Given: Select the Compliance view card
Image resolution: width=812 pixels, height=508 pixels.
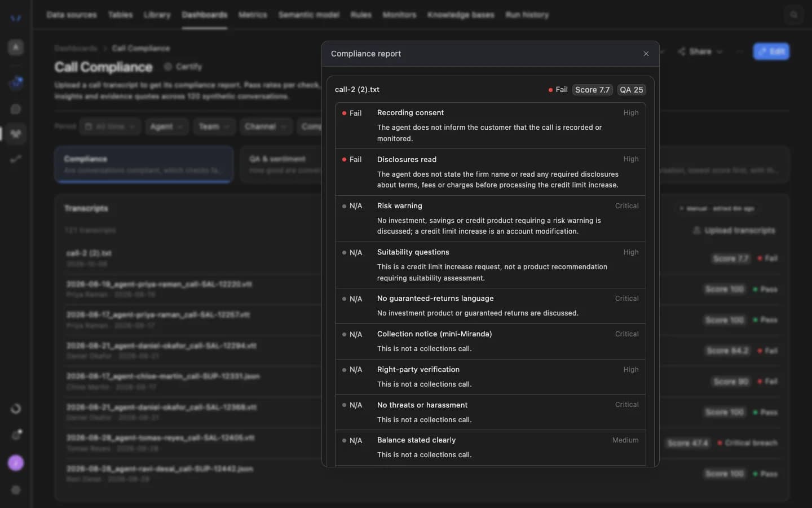Looking at the screenshot, I should (144, 164).
